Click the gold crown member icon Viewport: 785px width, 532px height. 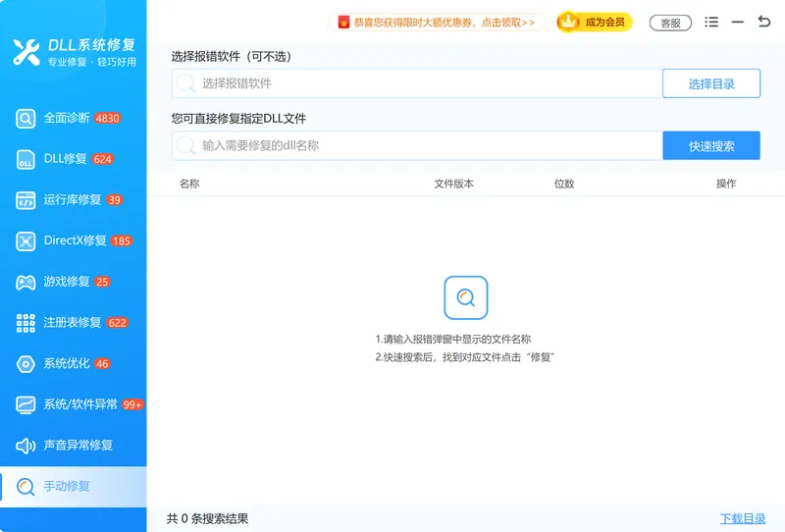pos(568,22)
